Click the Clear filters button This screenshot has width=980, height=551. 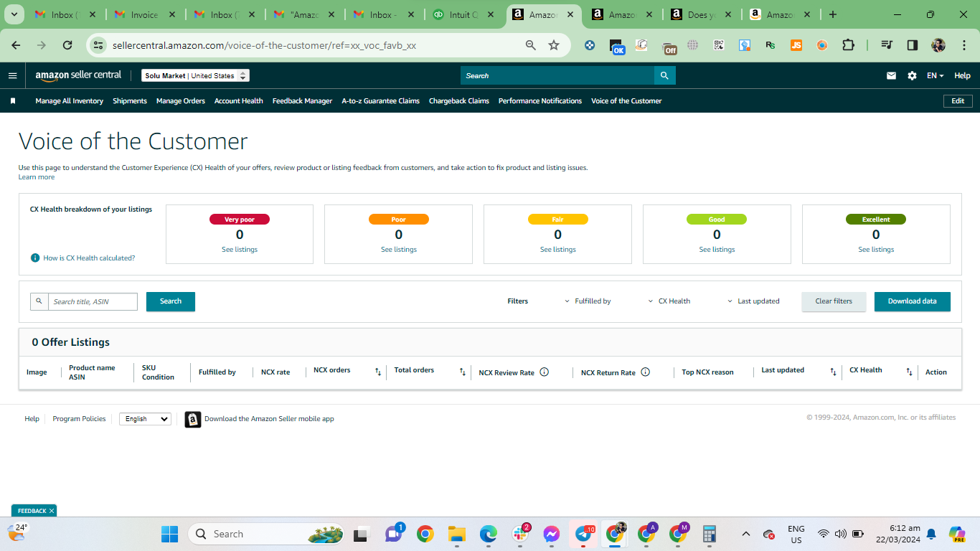point(834,301)
